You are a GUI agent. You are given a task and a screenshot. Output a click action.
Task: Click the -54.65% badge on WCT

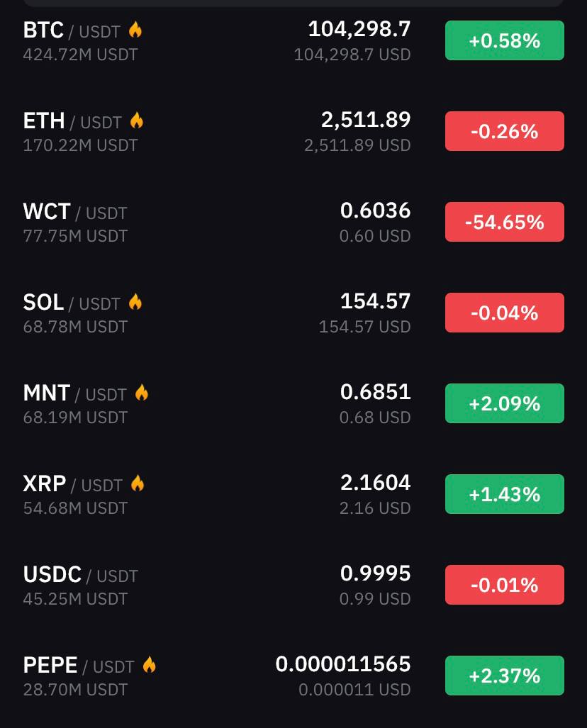click(x=504, y=222)
